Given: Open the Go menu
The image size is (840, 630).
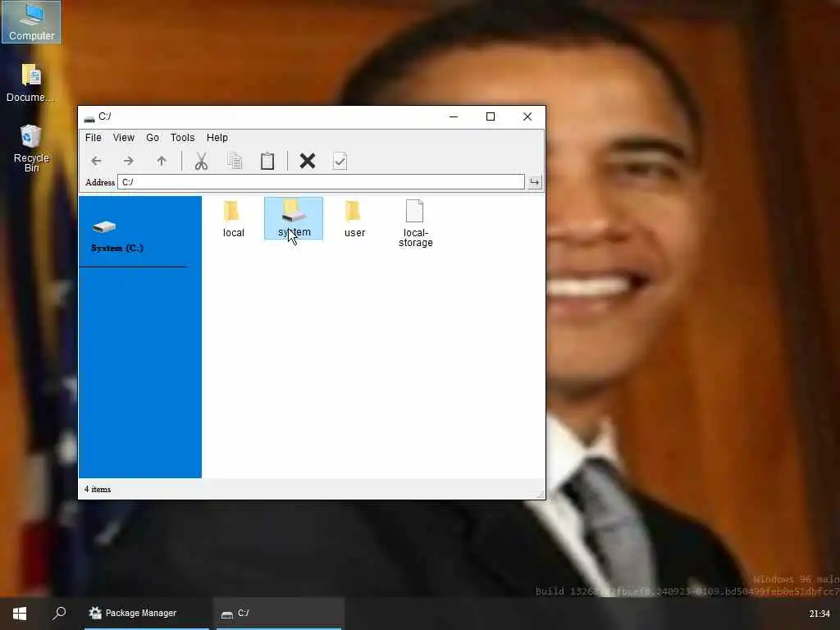Looking at the screenshot, I should 153,138.
